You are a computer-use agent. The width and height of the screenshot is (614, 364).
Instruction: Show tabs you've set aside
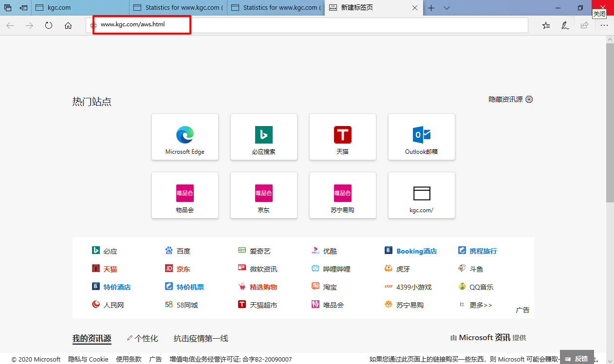point(8,8)
